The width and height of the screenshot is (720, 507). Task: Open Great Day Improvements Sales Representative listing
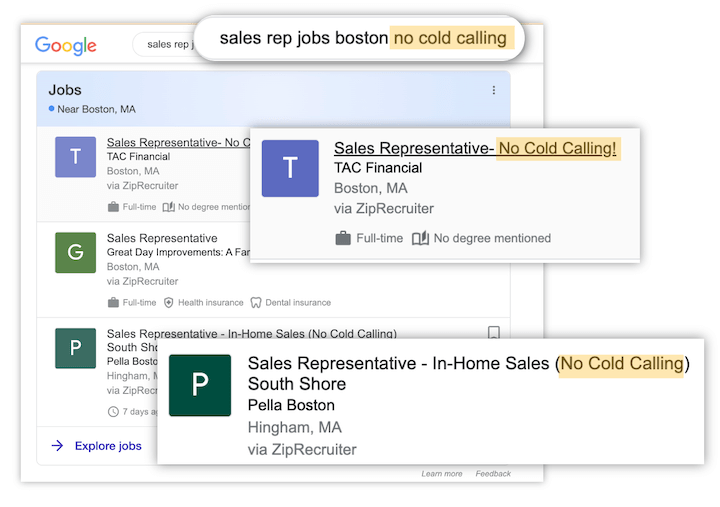point(162,238)
